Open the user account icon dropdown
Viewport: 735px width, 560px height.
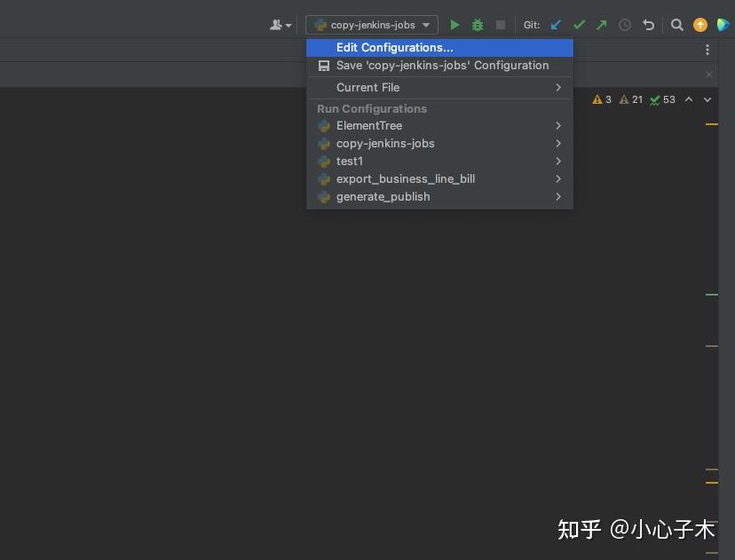pos(281,25)
